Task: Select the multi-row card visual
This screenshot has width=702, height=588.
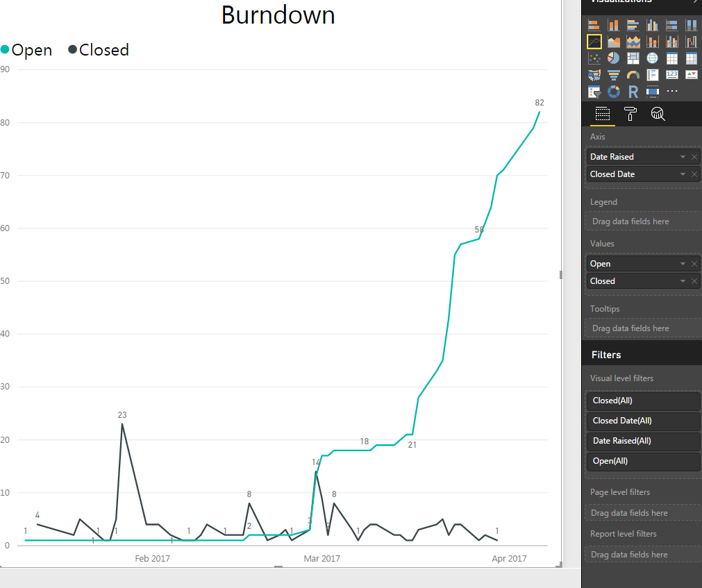Action: (x=652, y=75)
